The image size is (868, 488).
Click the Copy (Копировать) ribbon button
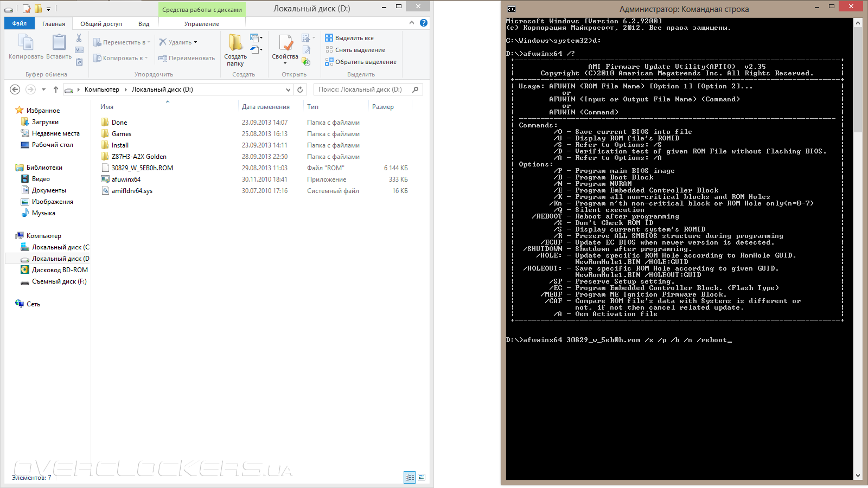[x=25, y=47]
